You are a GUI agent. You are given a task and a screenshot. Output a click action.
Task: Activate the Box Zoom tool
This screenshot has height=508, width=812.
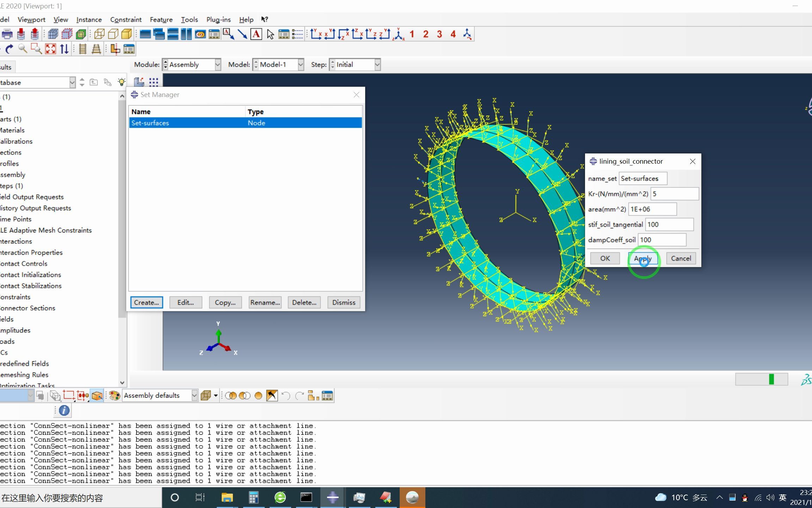click(x=36, y=49)
